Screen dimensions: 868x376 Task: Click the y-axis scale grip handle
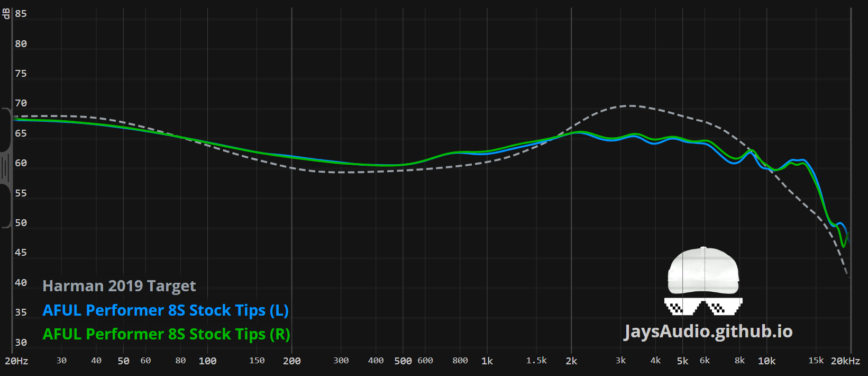(5, 168)
